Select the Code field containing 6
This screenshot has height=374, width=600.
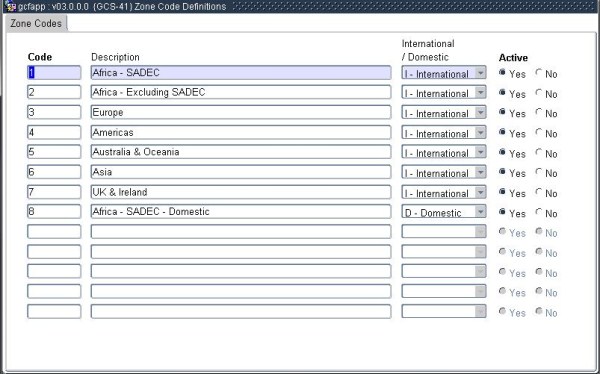[x=54, y=172]
